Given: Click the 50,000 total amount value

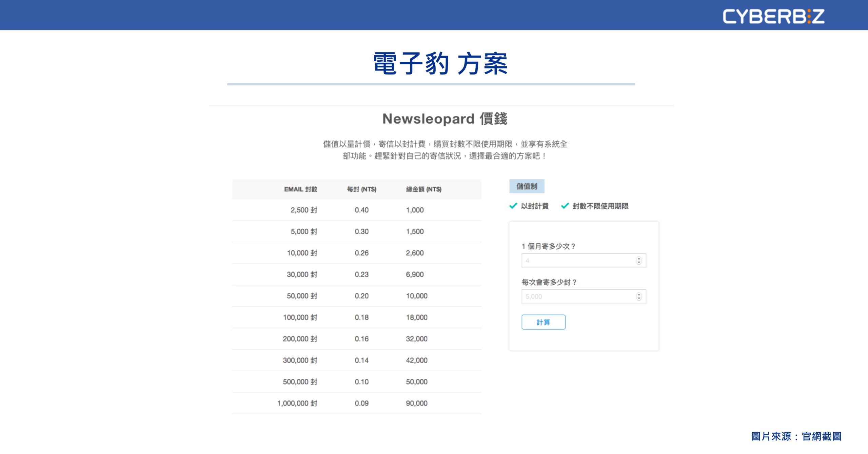Looking at the screenshot, I should pyautogui.click(x=417, y=381).
